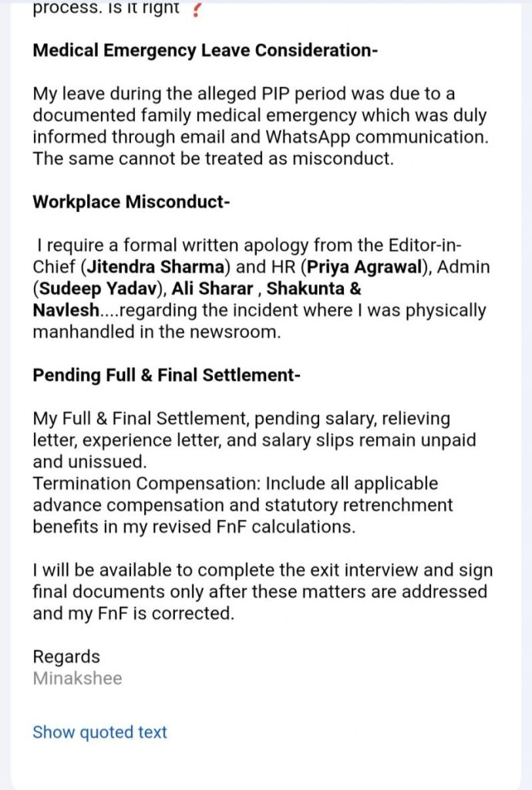The image size is (532, 790).
Task: Click the Show quoted text link
Action: [99, 732]
